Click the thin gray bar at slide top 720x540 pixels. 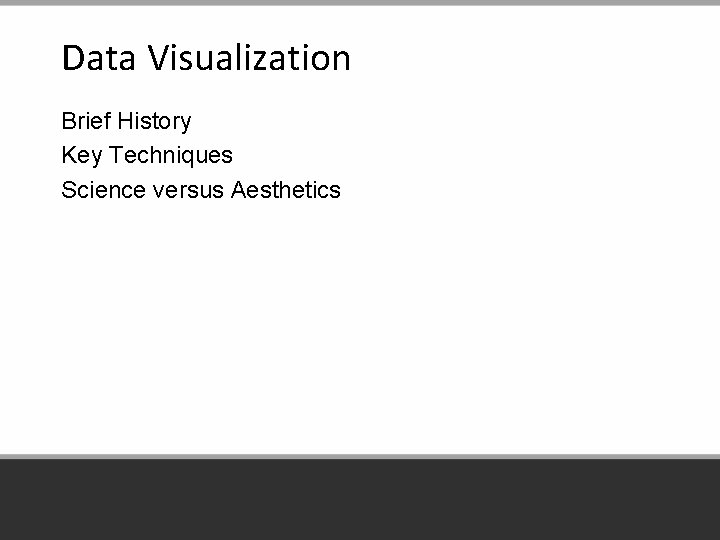[360, 3]
